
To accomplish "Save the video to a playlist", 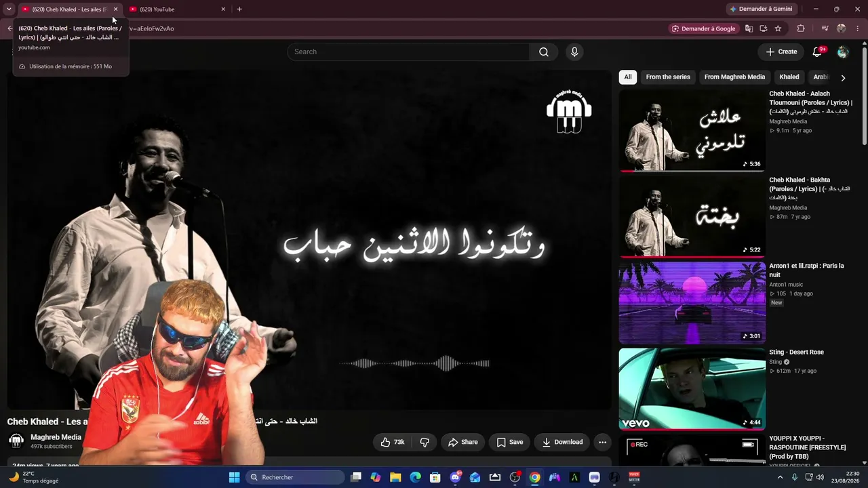I will click(510, 442).
